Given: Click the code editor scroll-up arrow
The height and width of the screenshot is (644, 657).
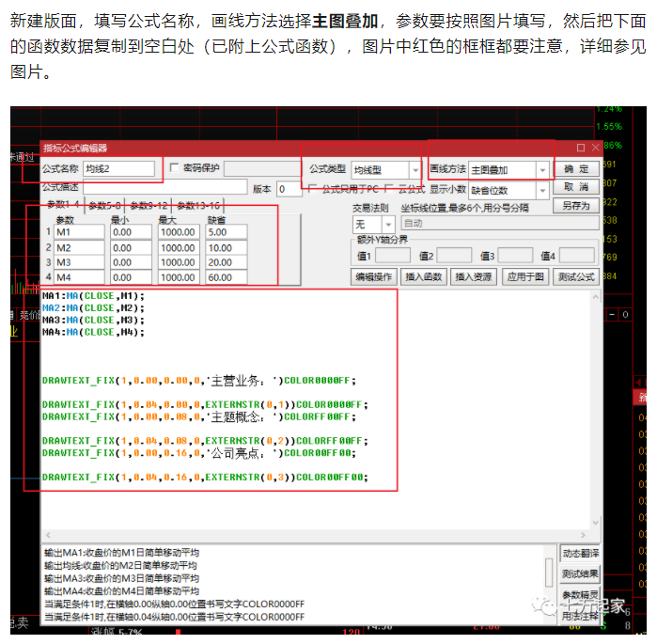Looking at the screenshot, I should pos(596,297).
